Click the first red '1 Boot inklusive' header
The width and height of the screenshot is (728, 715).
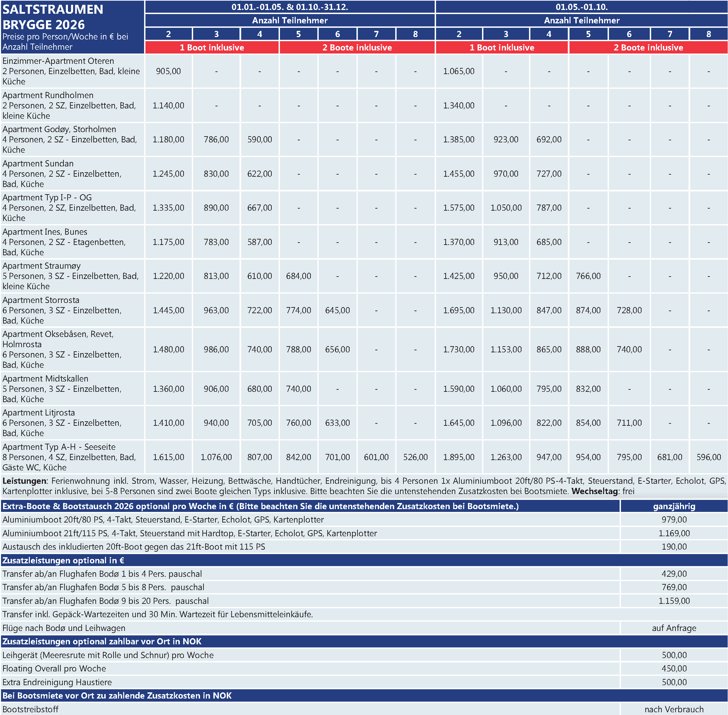tap(212, 48)
